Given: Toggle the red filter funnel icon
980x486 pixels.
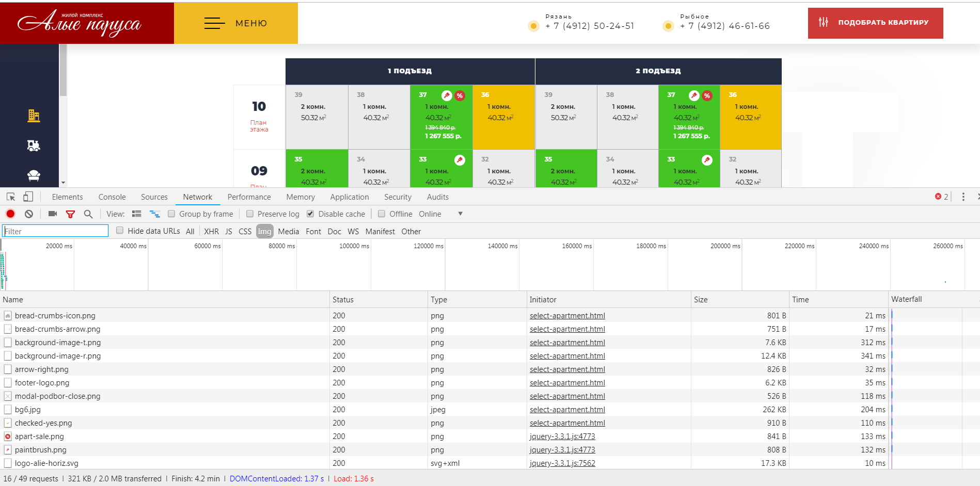Looking at the screenshot, I should [x=71, y=214].
